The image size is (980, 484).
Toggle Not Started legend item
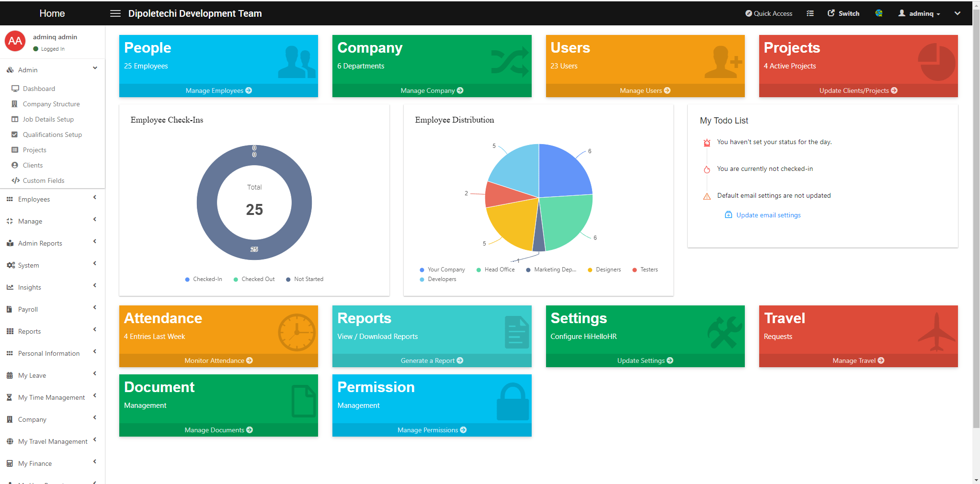tap(305, 279)
